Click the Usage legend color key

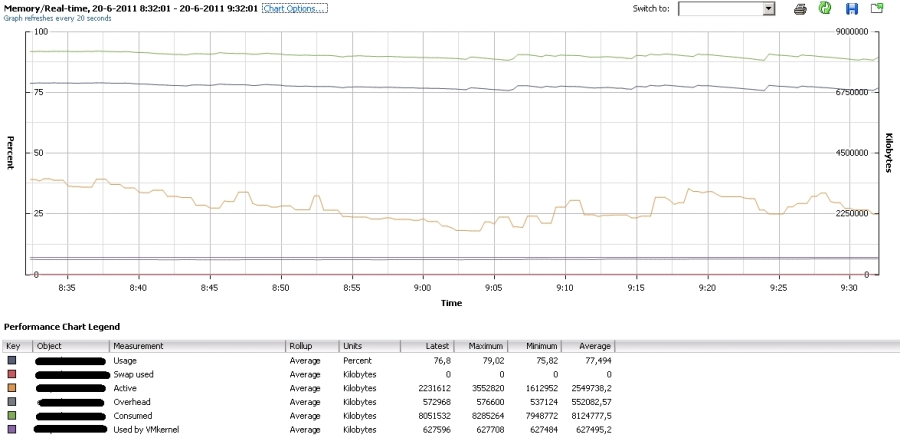tap(12, 360)
